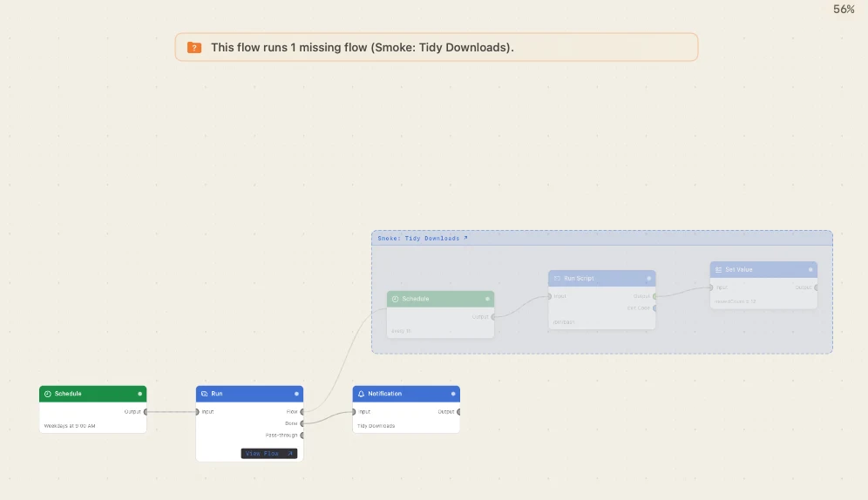Click the 'movedCount = 12' text
This screenshot has width=868, height=500.
[736, 301]
